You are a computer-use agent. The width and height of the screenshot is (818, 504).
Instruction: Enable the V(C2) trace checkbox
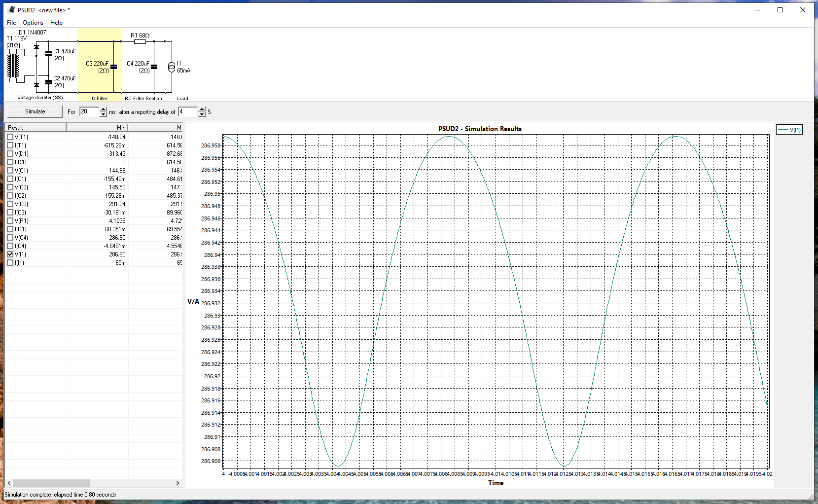[10, 187]
